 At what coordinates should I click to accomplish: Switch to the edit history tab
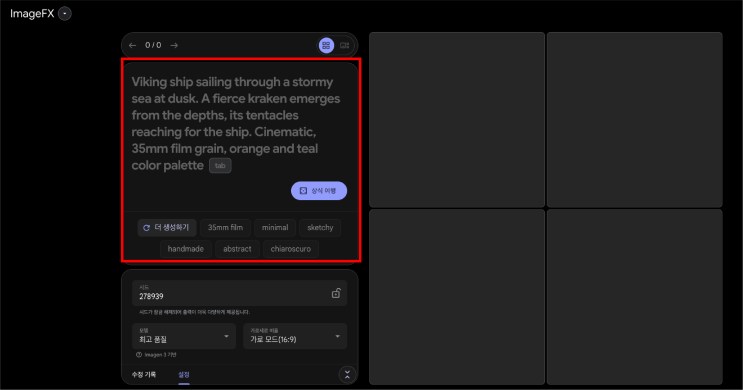point(144,374)
